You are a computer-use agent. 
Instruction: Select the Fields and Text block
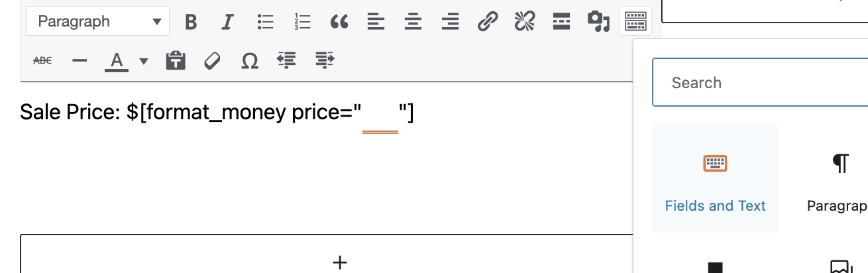tap(716, 179)
